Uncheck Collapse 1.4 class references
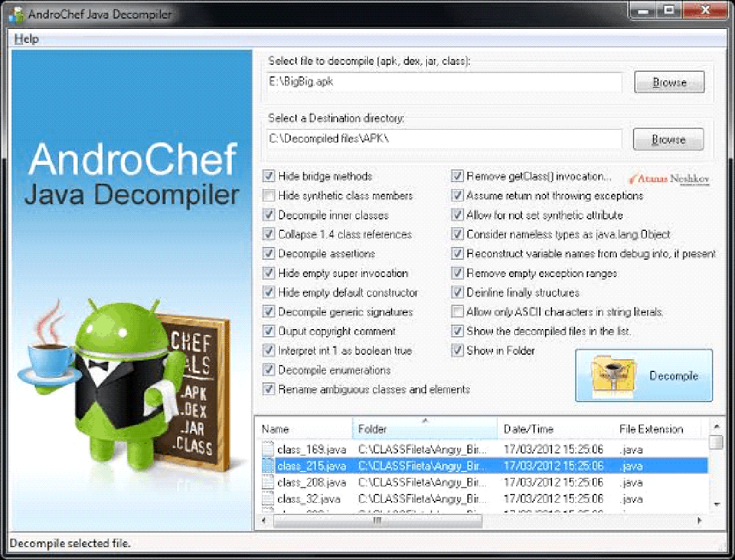This screenshot has width=735, height=560. pyautogui.click(x=268, y=234)
